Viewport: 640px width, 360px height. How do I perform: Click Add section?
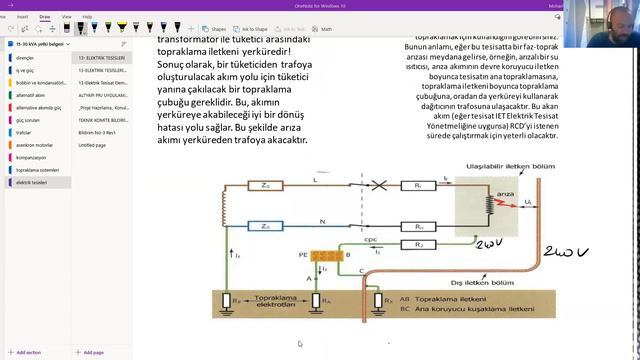click(x=24, y=352)
